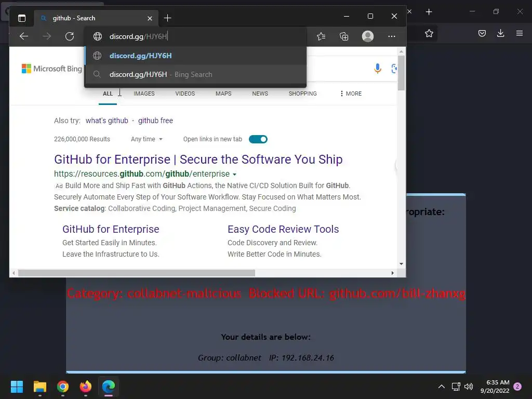Screen dimensions: 532x399
Task: Click Edge taskbar icon
Action: click(x=109, y=387)
